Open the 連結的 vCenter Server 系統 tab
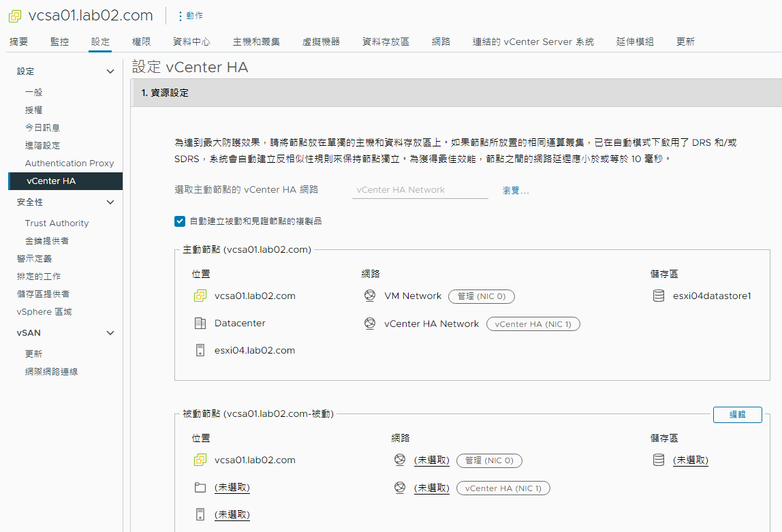Image resolution: width=782 pixels, height=532 pixels. point(533,42)
